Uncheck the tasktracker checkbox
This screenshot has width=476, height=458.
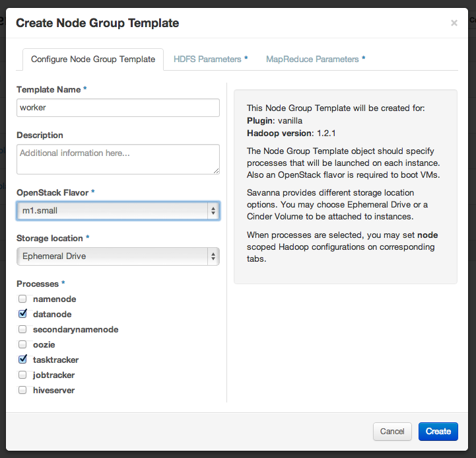pyautogui.click(x=22, y=360)
